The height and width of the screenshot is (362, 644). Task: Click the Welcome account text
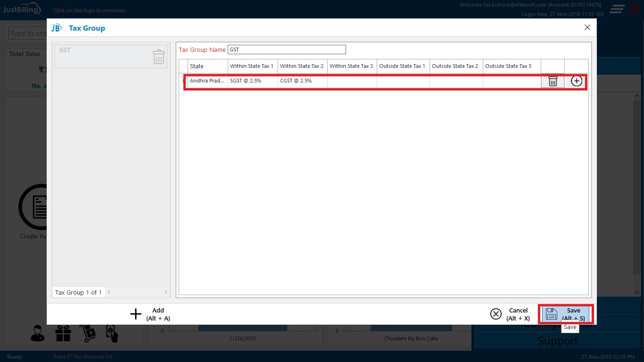[x=531, y=5]
